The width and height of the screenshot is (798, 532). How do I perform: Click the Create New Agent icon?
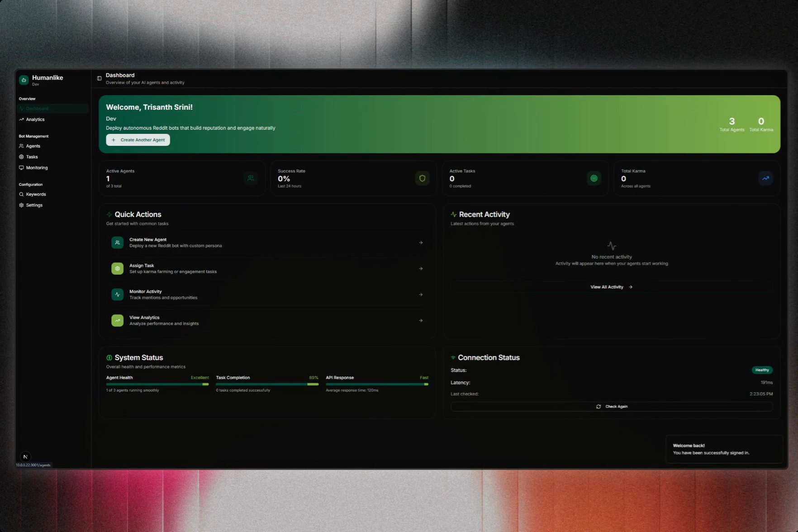point(117,242)
